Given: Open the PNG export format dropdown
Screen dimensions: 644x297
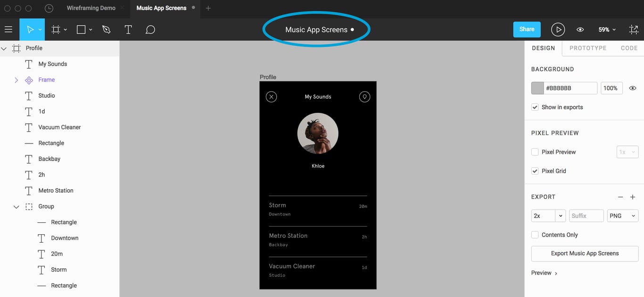Looking at the screenshot, I should click(x=622, y=216).
